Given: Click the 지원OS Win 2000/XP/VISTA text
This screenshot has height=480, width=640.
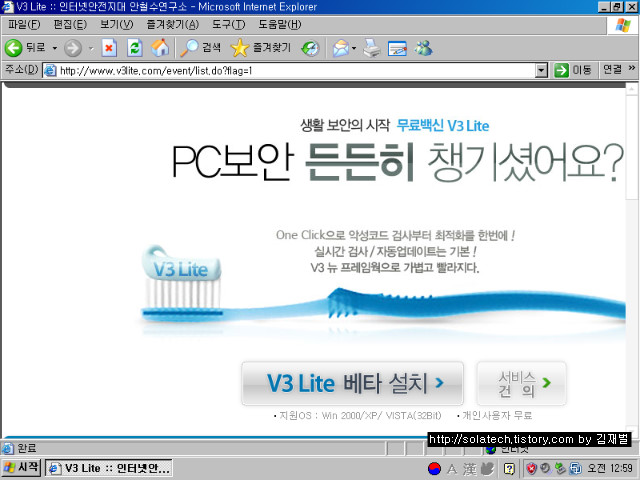Looking at the screenshot, I should pyautogui.click(x=358, y=416).
